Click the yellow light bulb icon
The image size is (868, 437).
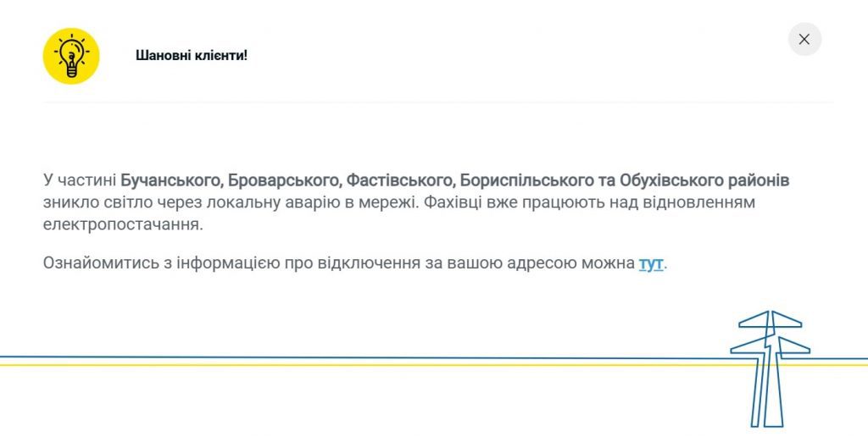[71, 56]
